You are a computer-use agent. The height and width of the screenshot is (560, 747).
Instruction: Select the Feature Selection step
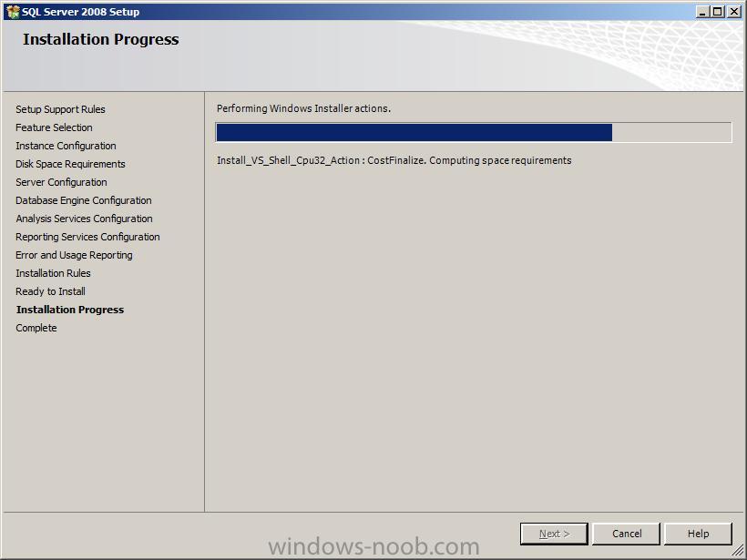(54, 127)
